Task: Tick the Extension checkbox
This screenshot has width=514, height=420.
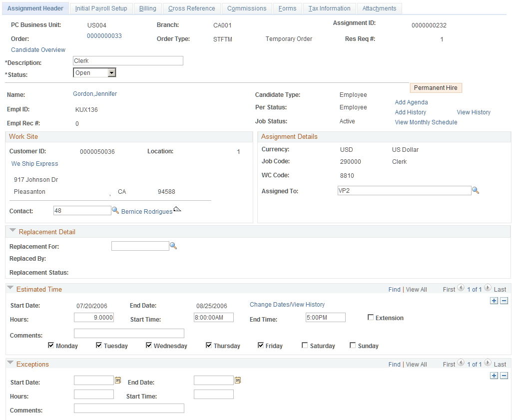Action: tap(371, 317)
